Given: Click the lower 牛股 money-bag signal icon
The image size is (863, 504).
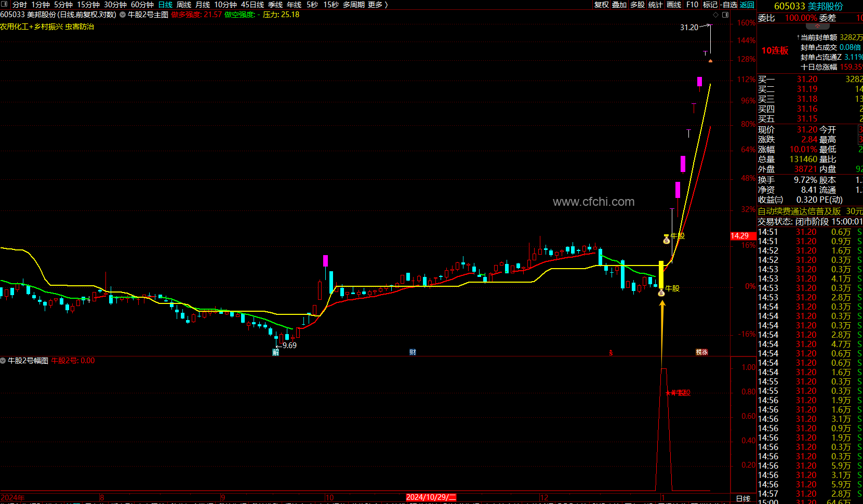Looking at the screenshot, I should tap(661, 293).
